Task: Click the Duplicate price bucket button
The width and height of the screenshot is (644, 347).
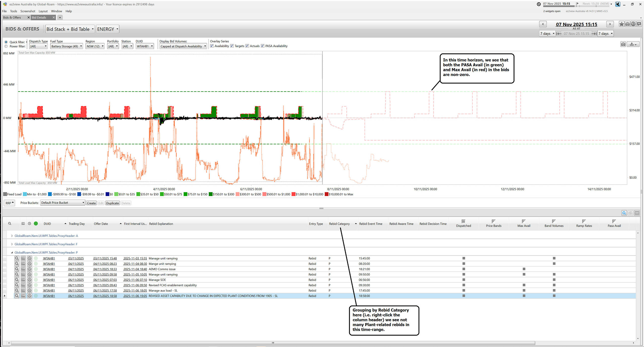Action: [112, 203]
